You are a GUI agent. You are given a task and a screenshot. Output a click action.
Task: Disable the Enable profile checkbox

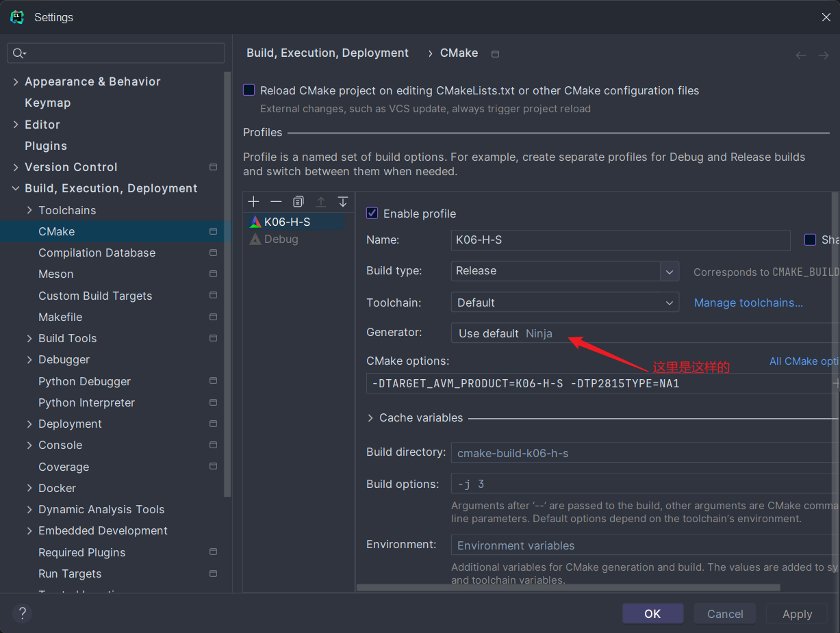[x=372, y=213]
